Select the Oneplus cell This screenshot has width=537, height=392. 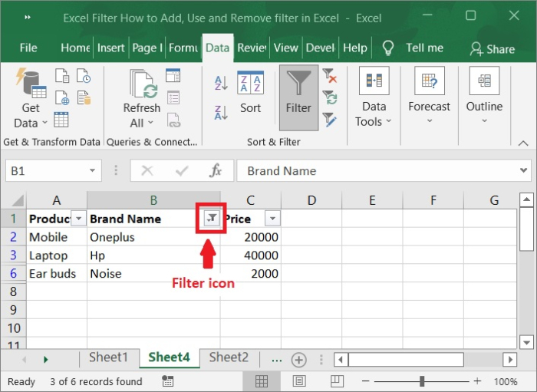(x=153, y=237)
